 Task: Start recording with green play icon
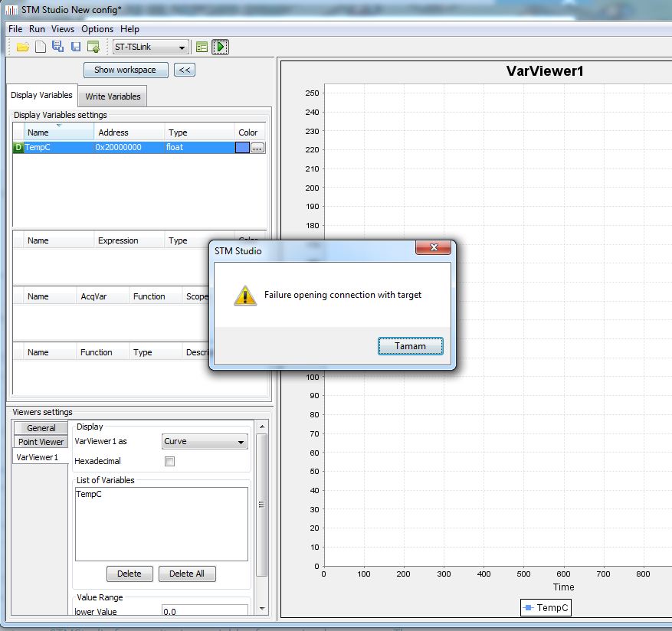tap(220, 47)
